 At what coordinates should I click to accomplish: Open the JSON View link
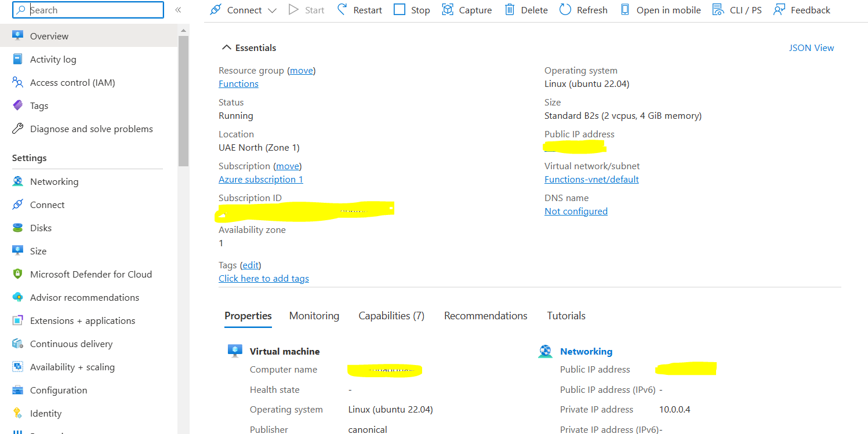811,48
